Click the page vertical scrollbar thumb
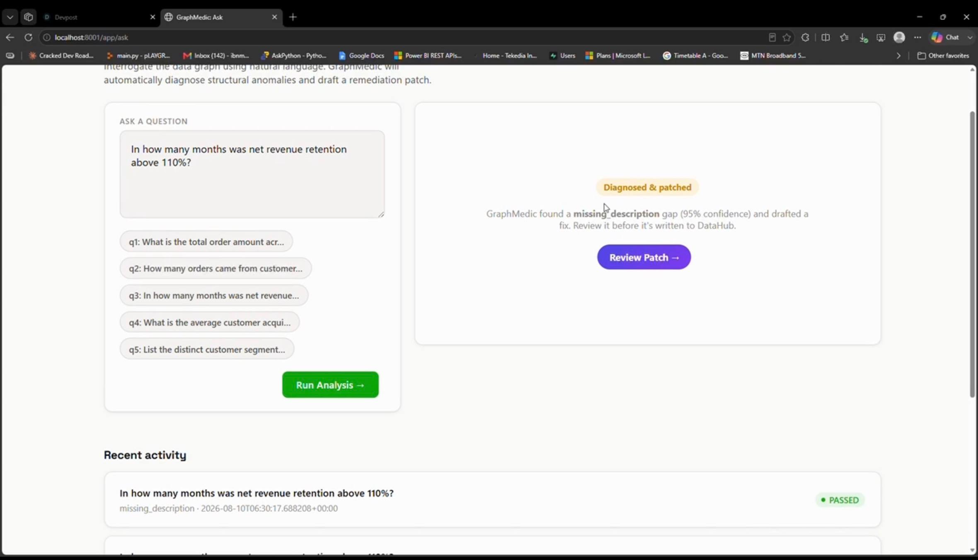 (x=972, y=254)
